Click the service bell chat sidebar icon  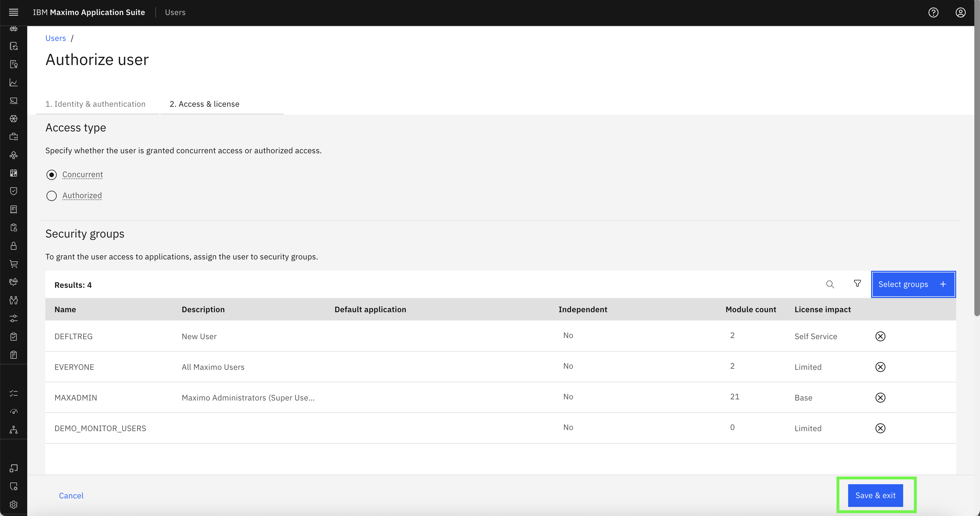14,282
